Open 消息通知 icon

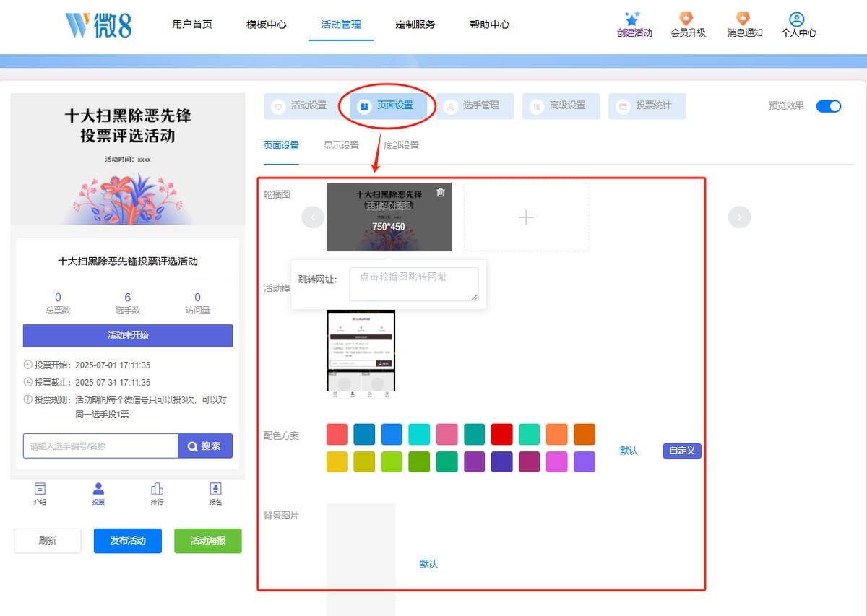point(743,19)
